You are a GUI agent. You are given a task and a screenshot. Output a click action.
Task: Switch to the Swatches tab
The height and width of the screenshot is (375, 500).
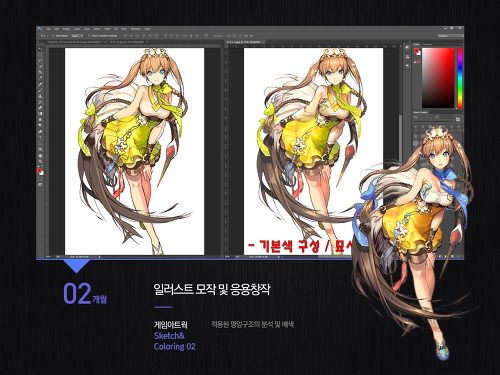(427, 44)
